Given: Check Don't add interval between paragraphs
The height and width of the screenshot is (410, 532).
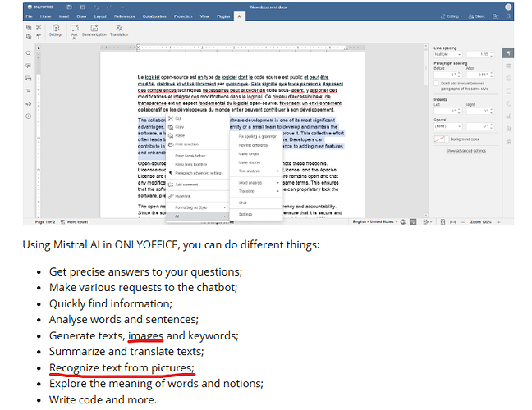Looking at the screenshot, I should (x=436, y=84).
